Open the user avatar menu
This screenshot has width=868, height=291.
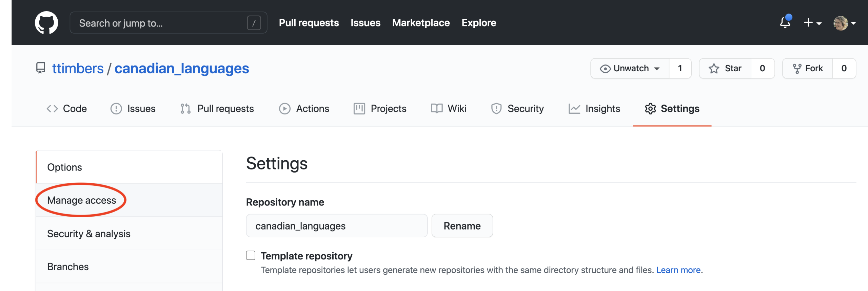tap(844, 23)
